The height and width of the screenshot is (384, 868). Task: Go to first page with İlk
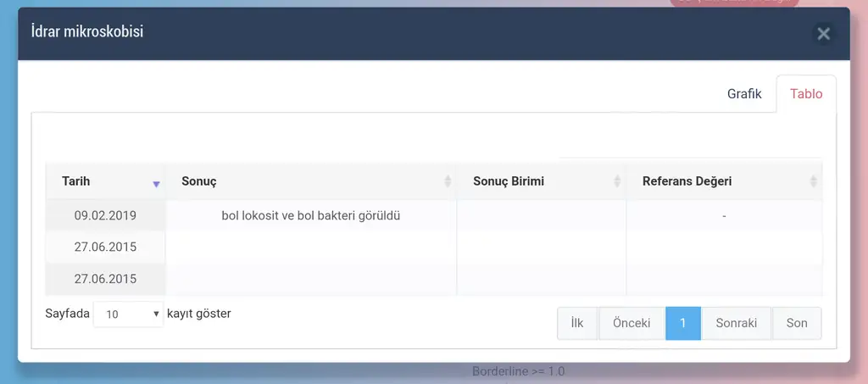(x=577, y=323)
